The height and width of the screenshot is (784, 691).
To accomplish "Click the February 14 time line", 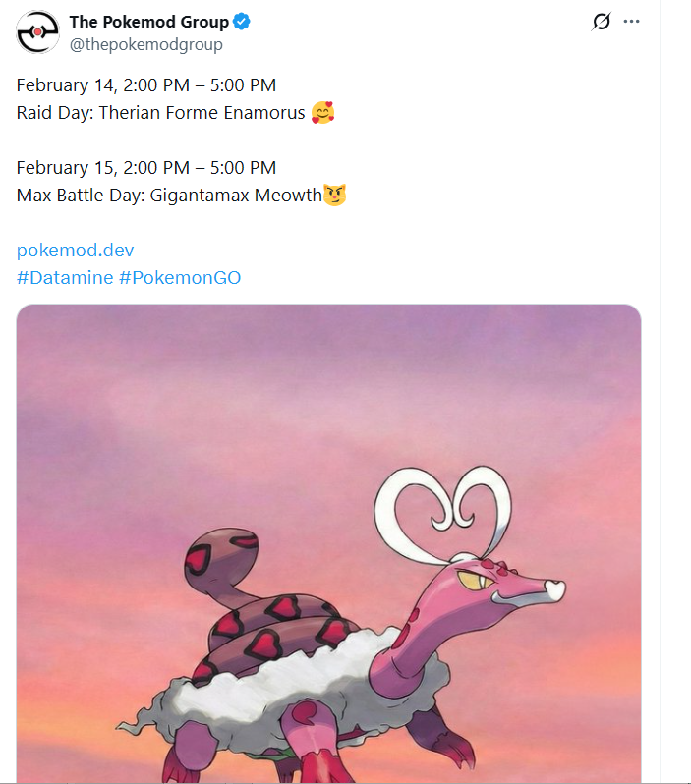I will tap(145, 85).
